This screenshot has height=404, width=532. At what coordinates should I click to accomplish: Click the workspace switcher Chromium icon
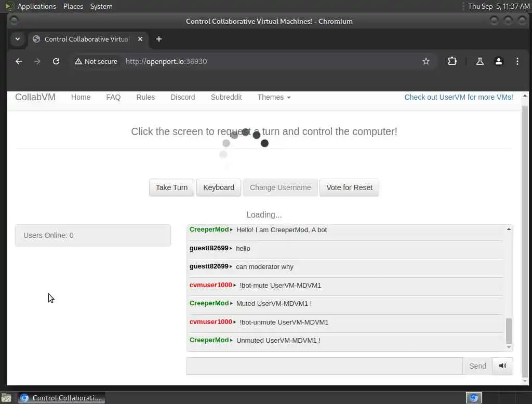[x=474, y=398]
